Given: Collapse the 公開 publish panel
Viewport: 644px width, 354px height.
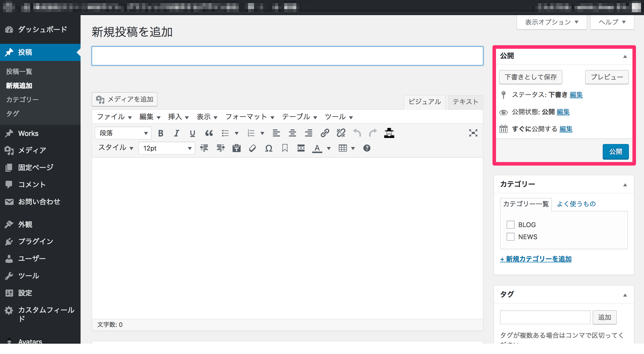Looking at the screenshot, I should 625,56.
